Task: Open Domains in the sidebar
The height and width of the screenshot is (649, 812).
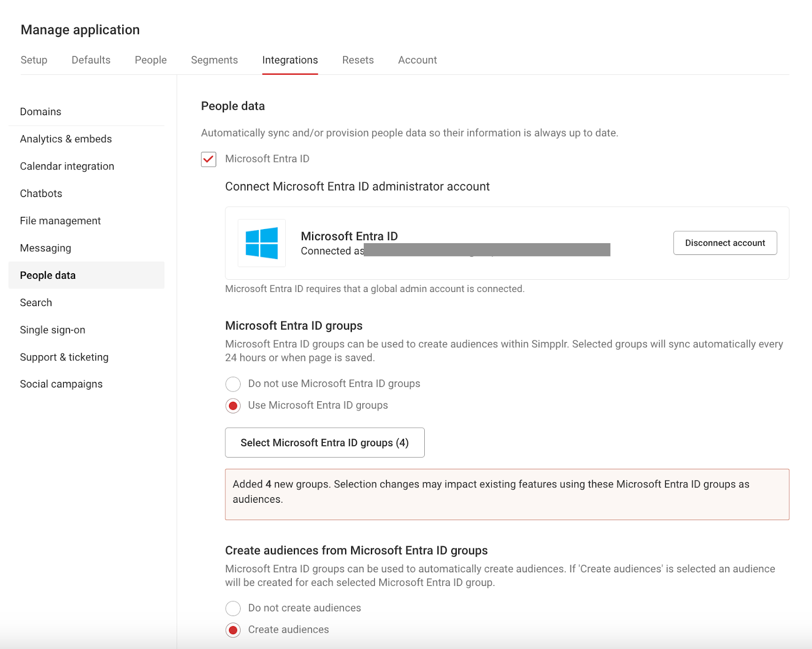Action: (x=86, y=112)
